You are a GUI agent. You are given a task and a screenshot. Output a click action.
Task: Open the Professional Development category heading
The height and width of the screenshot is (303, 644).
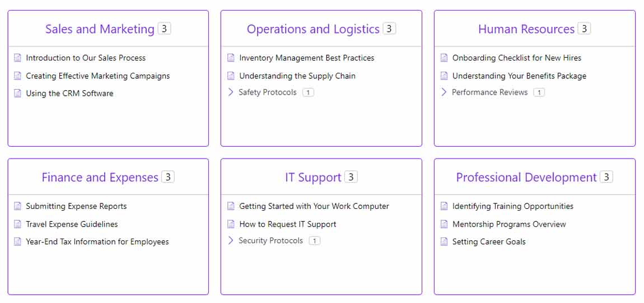(x=526, y=178)
